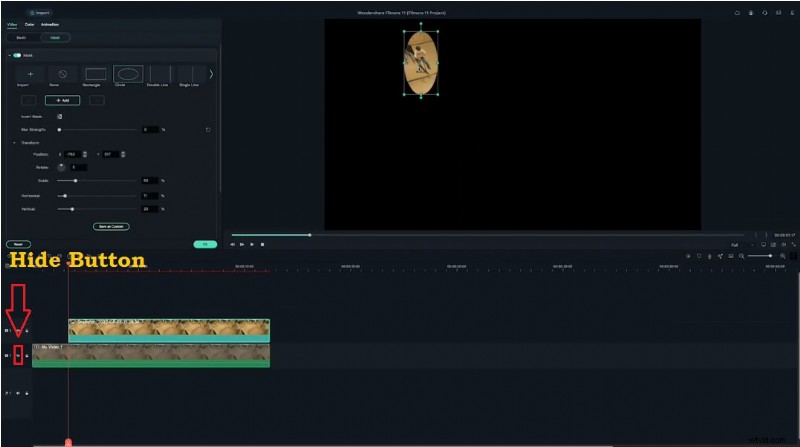Select the Circle mask shape
Viewport: 800px width, 447px height.
(x=128, y=75)
